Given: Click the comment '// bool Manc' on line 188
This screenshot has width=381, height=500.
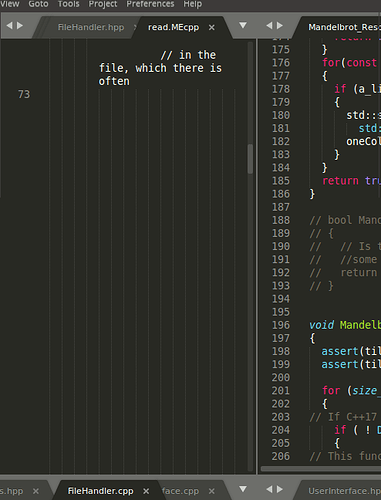Looking at the screenshot, I should tap(345, 220).
